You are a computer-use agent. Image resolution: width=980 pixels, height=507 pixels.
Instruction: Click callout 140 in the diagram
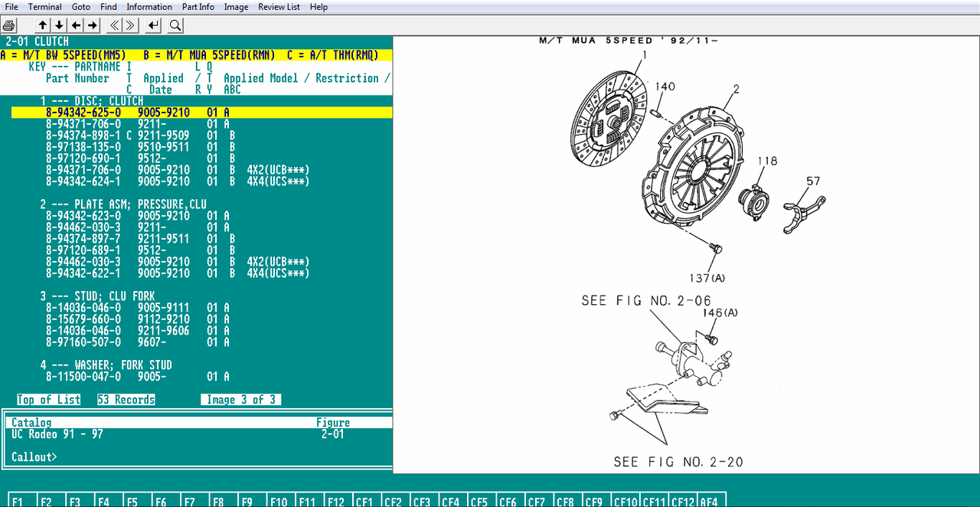click(665, 87)
